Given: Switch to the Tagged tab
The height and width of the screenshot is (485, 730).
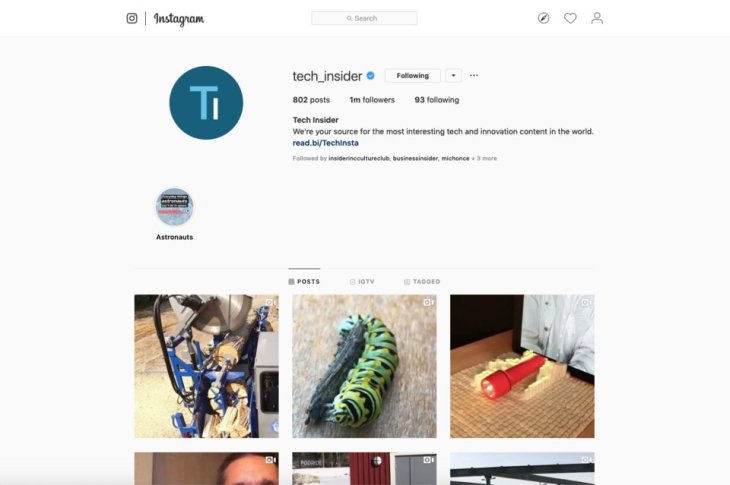Looking at the screenshot, I should (x=422, y=282).
